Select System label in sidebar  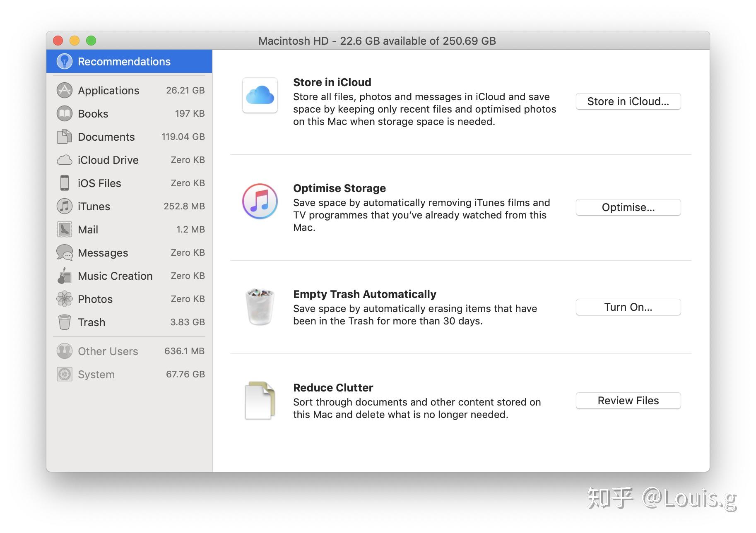point(96,375)
